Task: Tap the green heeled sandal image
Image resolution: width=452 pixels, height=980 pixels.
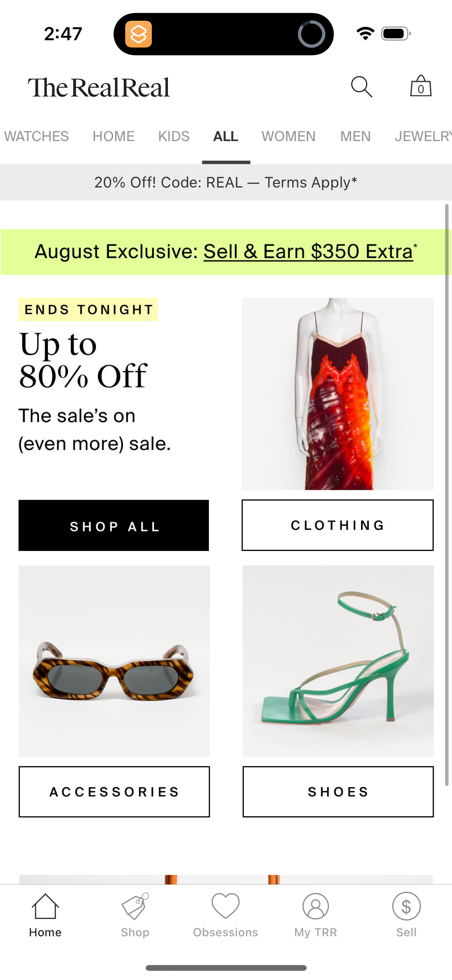Action: tap(338, 661)
